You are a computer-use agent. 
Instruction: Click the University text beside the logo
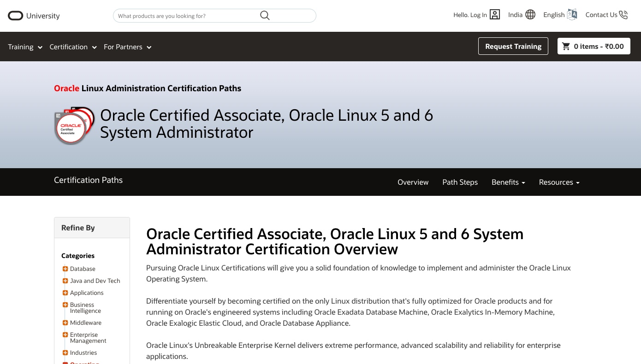coord(43,16)
